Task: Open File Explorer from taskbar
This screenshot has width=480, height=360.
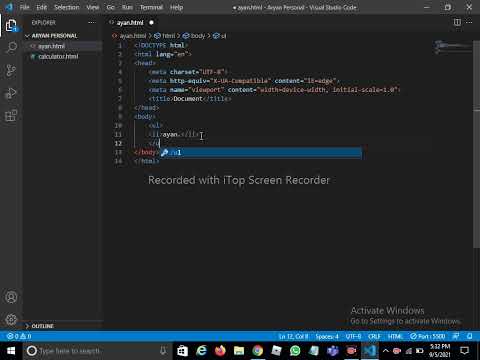Action: pyautogui.click(x=239, y=351)
